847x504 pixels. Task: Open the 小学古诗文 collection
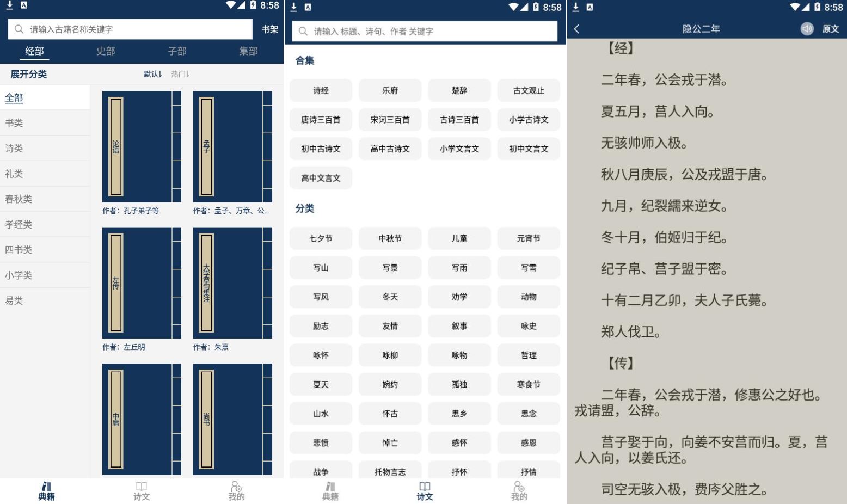click(529, 120)
